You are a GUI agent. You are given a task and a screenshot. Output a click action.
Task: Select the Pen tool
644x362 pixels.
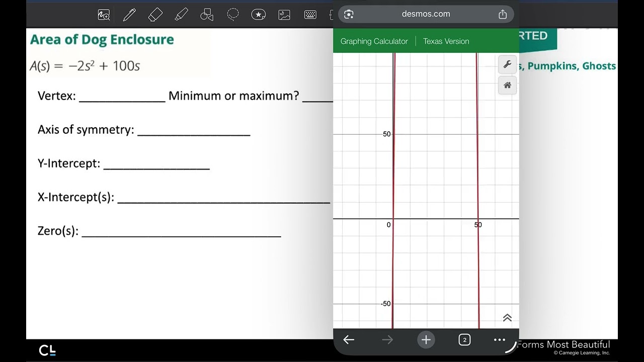pos(129,15)
